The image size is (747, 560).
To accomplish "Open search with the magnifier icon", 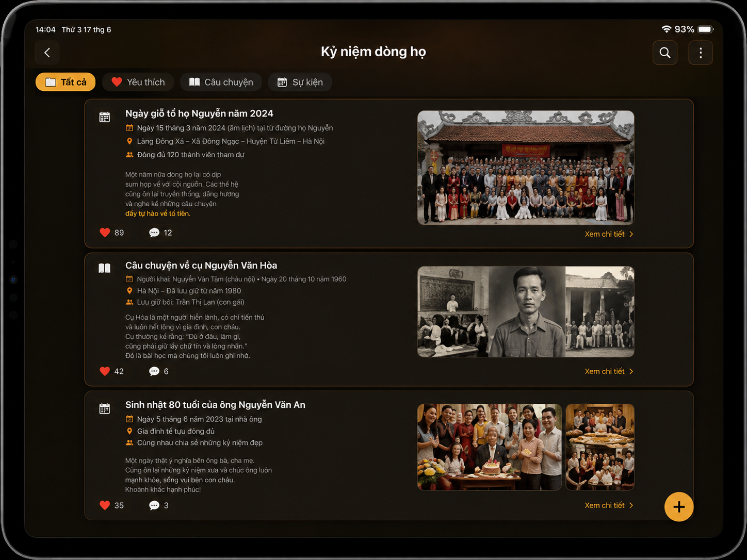I will tap(665, 53).
